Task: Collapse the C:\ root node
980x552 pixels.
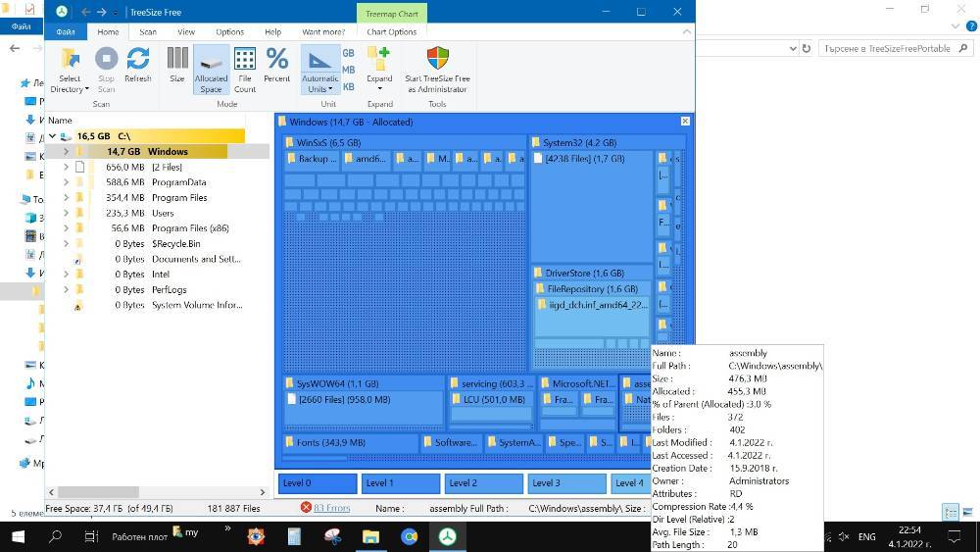Action: click(53, 135)
